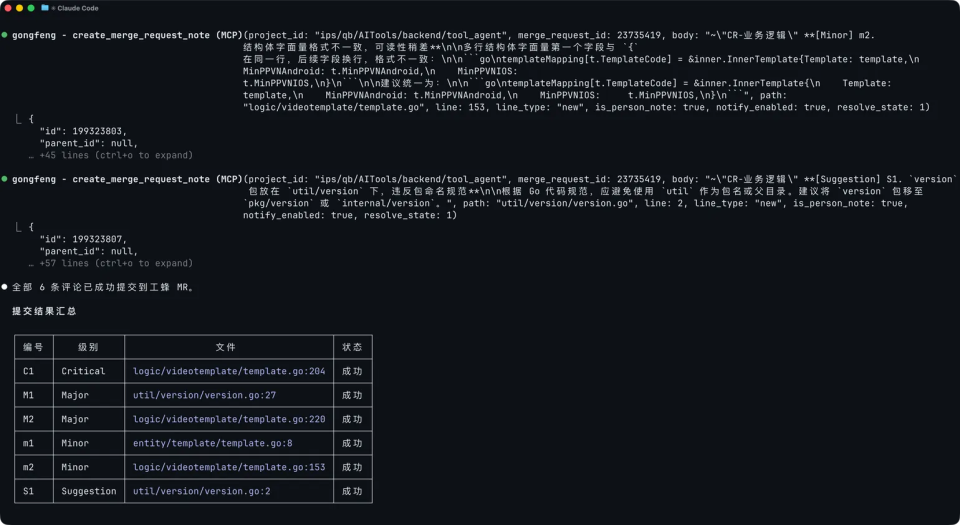Open link util/version/version.go:2
Screen dimensions: 960x525
tap(201, 491)
